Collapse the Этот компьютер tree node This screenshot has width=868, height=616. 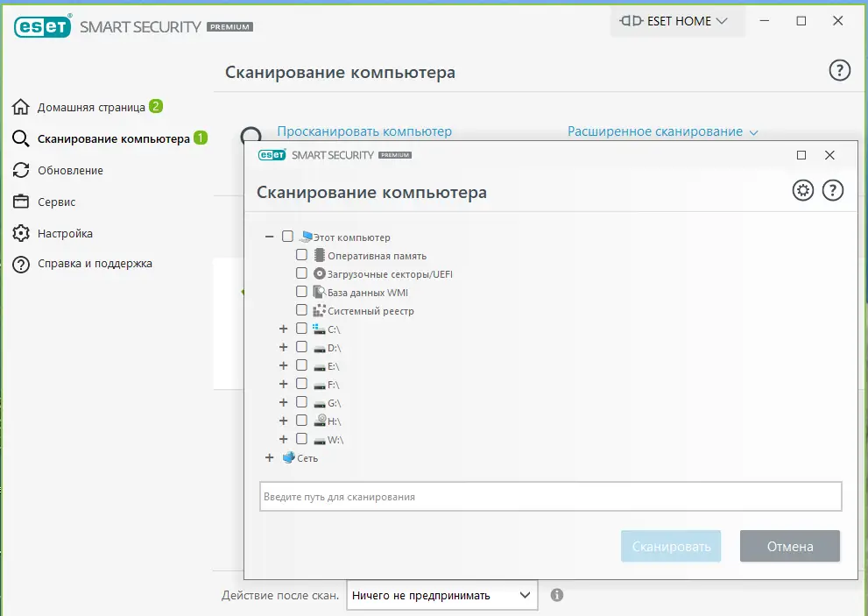[269, 237]
